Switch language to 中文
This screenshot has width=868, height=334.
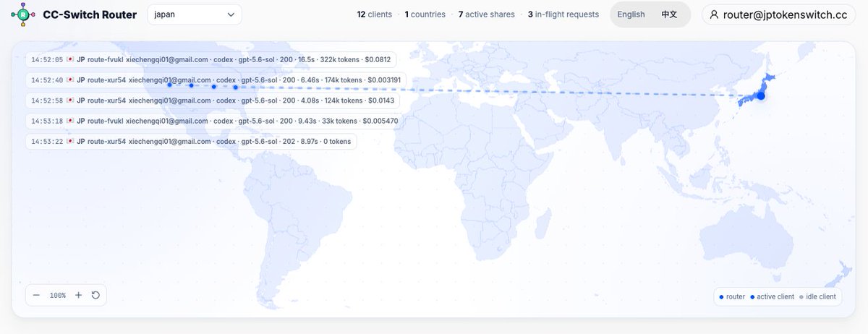coord(669,14)
